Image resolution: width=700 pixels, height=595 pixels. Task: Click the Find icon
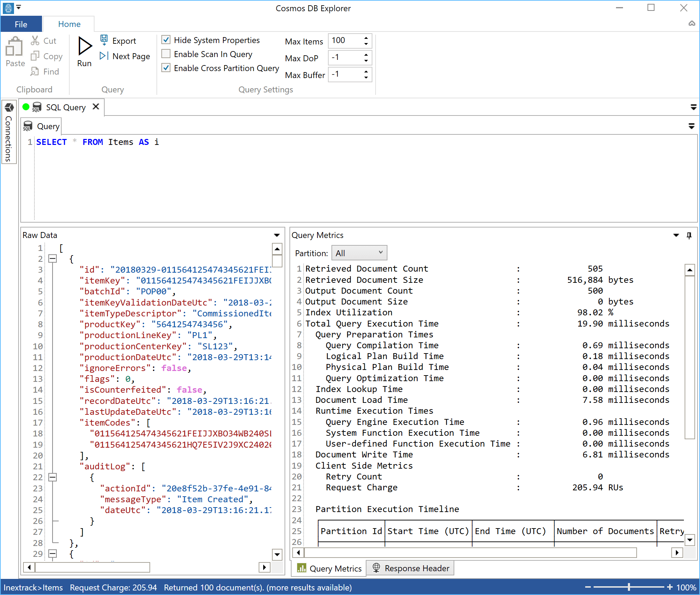[35, 71]
